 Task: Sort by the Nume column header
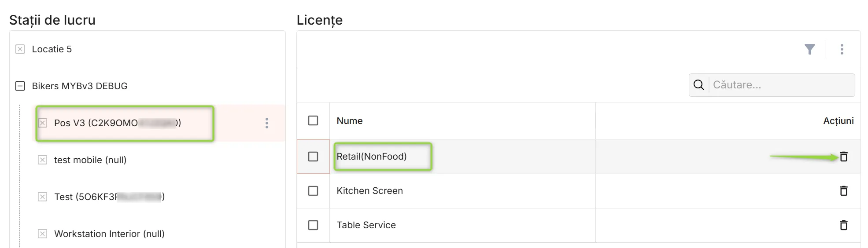pos(350,121)
